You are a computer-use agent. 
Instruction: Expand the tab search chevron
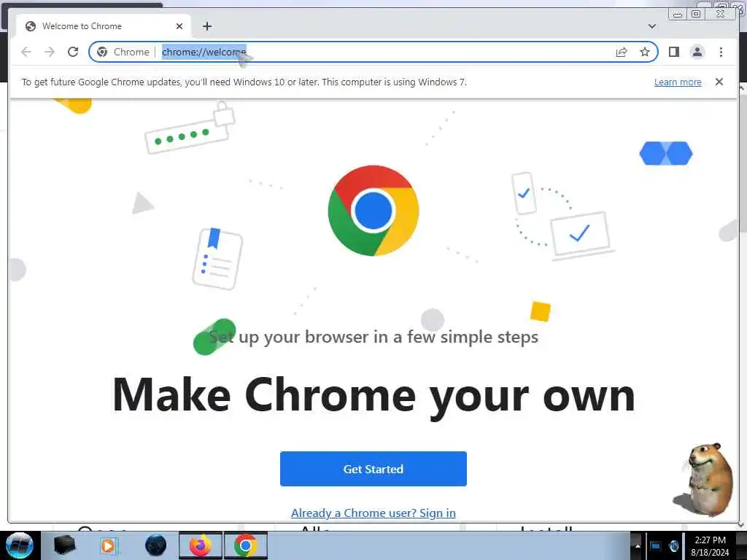pos(651,26)
